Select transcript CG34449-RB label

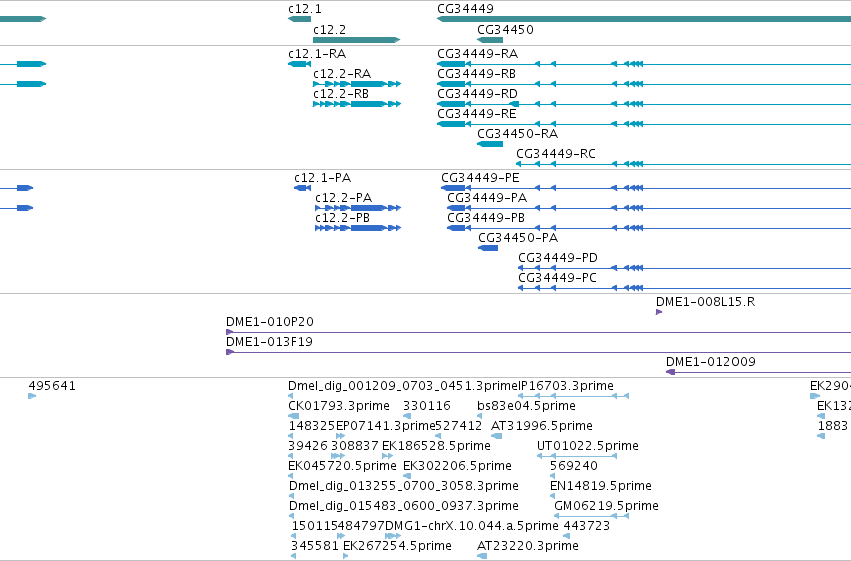pos(477,74)
